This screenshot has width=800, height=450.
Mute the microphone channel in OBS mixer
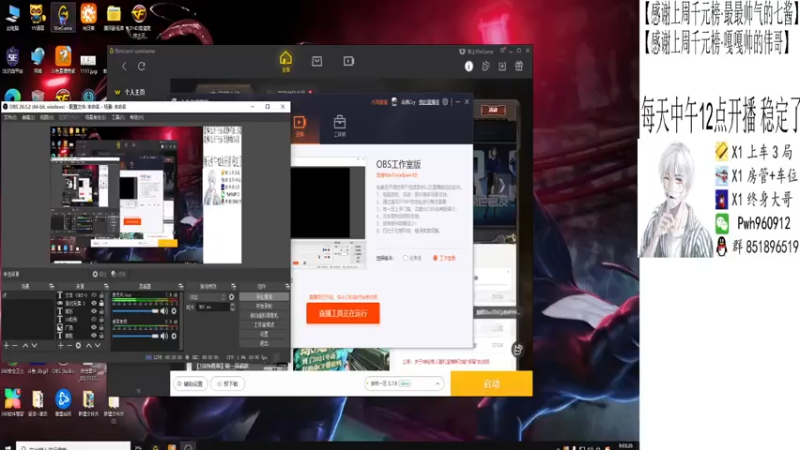pyautogui.click(x=164, y=311)
